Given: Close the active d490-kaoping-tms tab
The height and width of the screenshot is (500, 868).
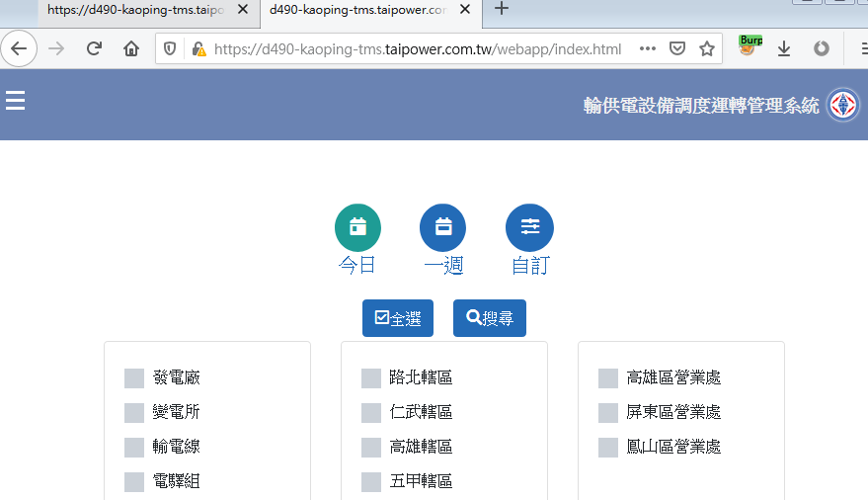Looking at the screenshot, I should tap(465, 10).
